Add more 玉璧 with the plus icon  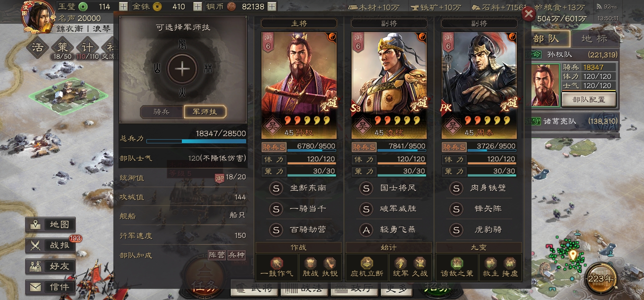tap(123, 6)
